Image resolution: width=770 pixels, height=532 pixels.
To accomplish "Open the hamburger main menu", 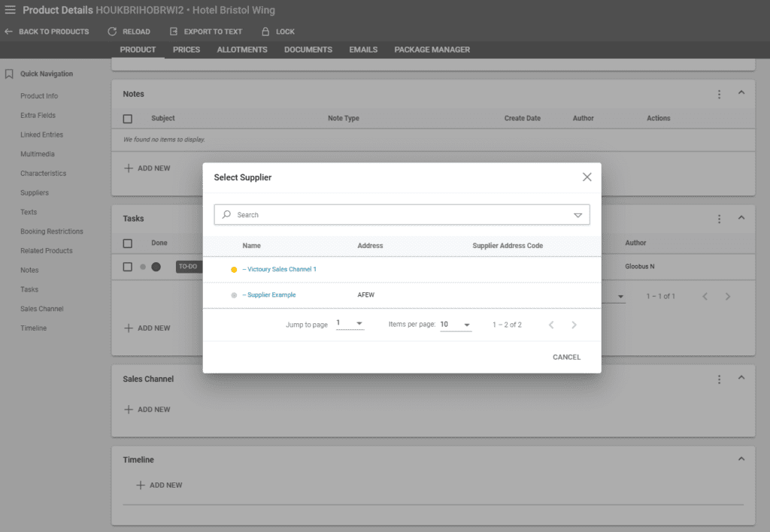I will click(11, 11).
